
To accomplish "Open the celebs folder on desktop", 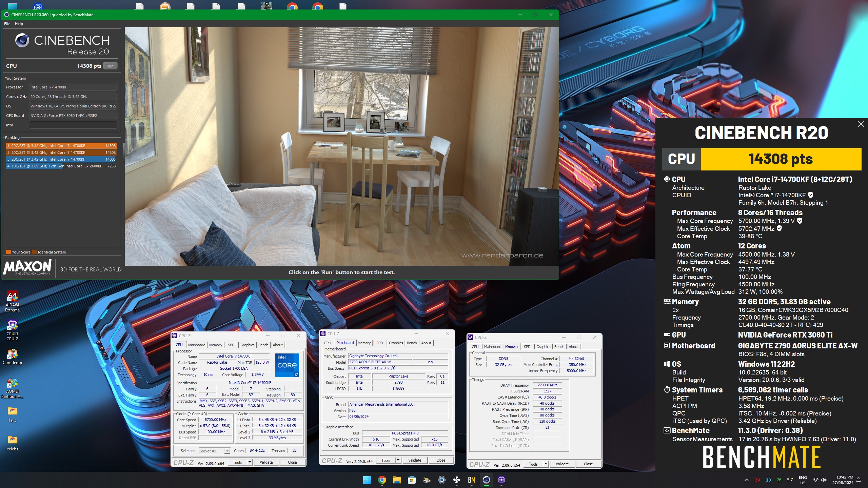I will coord(12,443).
